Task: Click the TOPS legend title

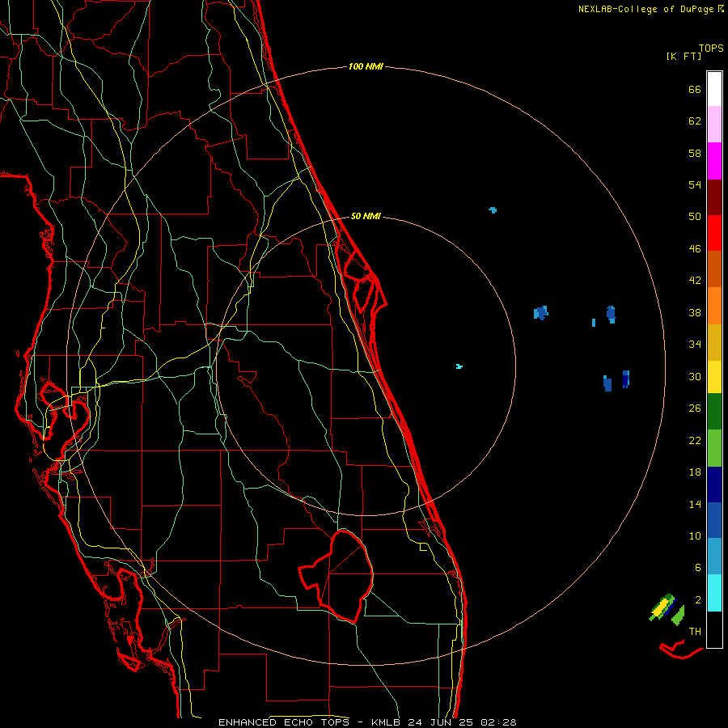Action: coord(711,49)
